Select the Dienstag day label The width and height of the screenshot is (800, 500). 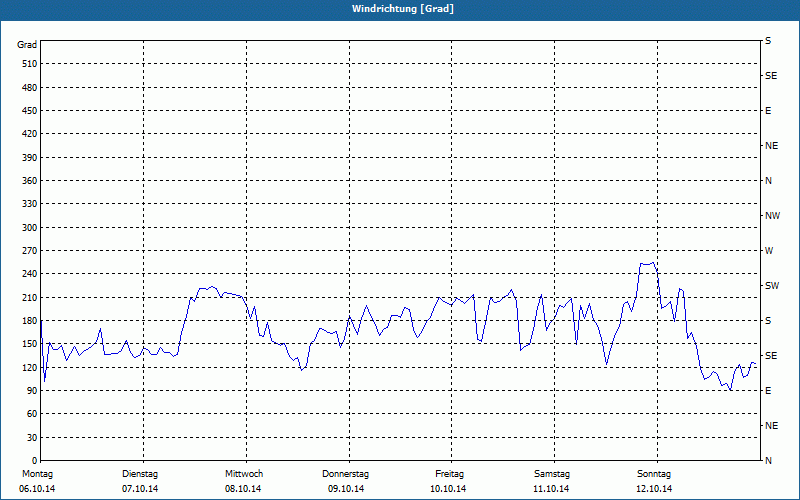click(140, 474)
